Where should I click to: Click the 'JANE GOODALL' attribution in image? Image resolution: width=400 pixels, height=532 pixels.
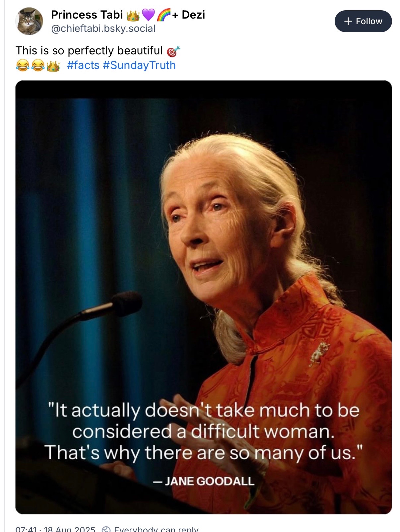[204, 481]
